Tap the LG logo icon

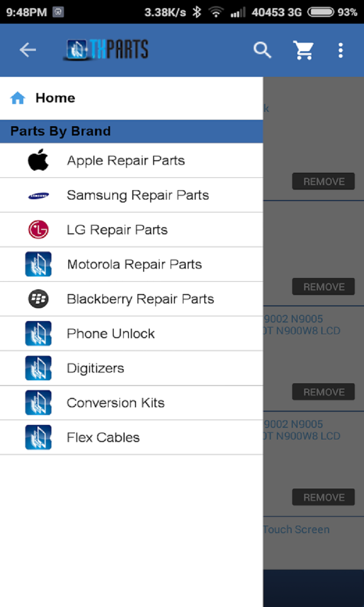coord(38,230)
